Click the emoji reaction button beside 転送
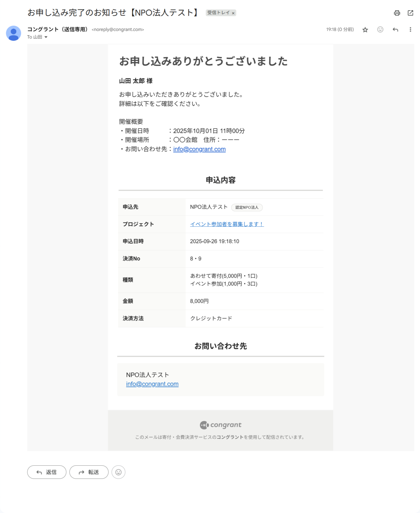 (x=118, y=472)
